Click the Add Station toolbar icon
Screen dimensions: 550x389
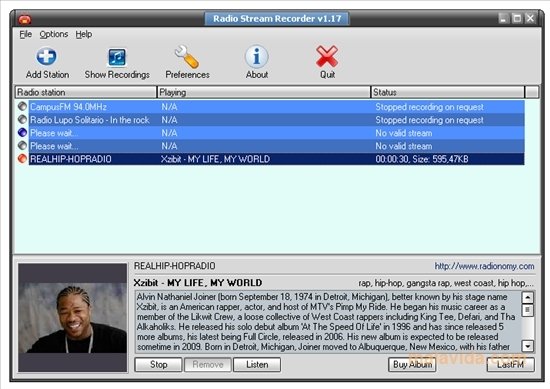[47, 57]
